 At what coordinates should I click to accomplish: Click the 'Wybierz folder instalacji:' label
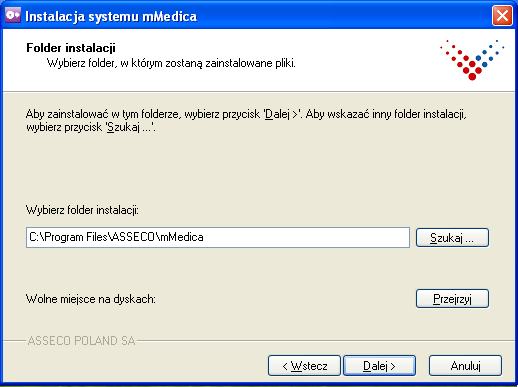tap(82, 210)
